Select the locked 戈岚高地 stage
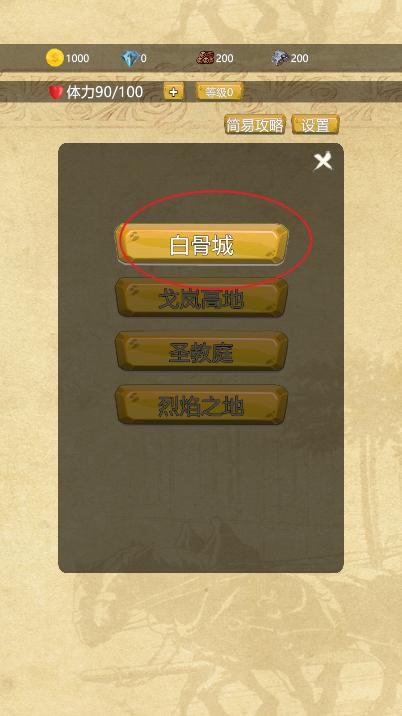The height and width of the screenshot is (716, 402). pyautogui.click(x=201, y=298)
